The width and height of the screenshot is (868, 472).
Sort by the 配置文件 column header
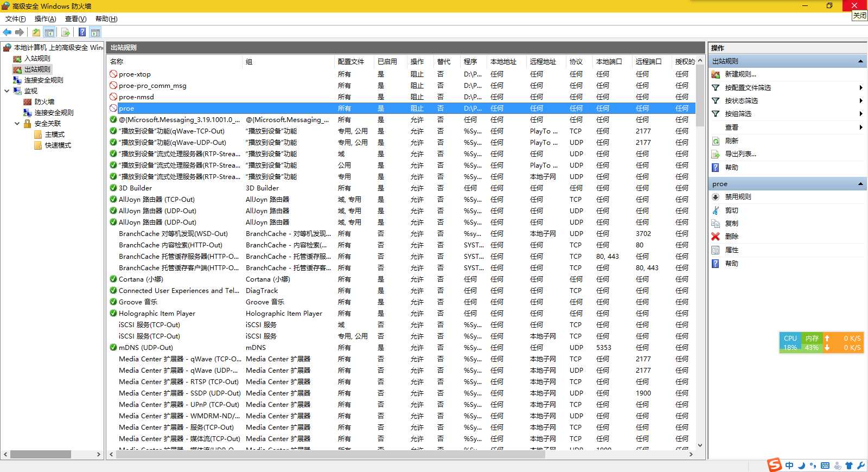355,62
